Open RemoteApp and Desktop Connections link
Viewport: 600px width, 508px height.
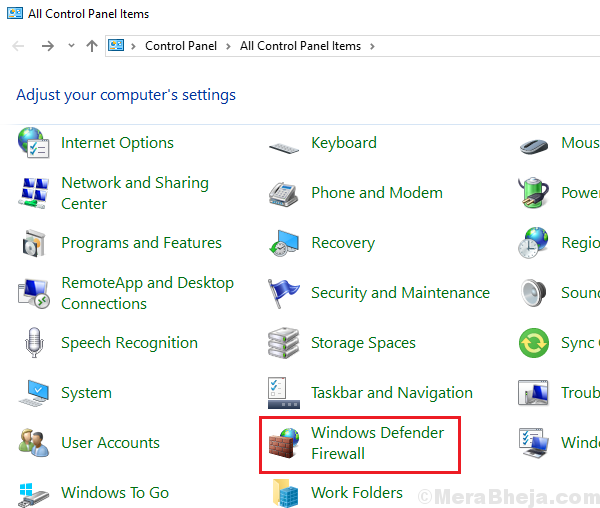pos(148,293)
